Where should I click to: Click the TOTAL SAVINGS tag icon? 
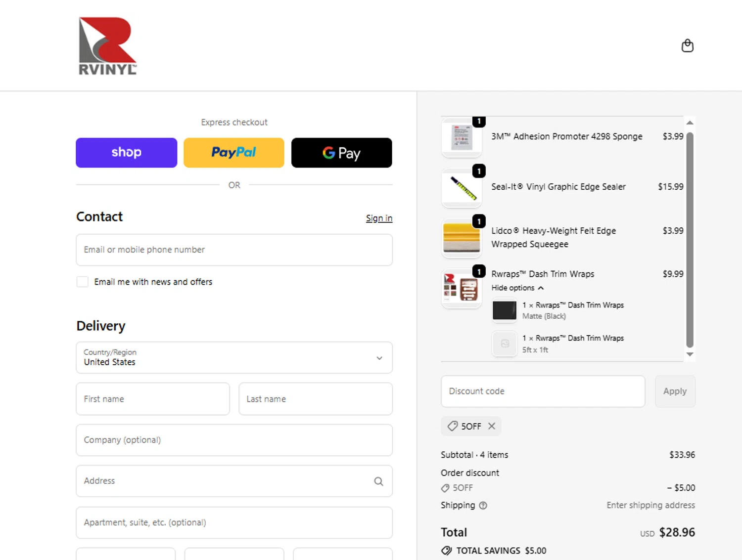tap(447, 551)
